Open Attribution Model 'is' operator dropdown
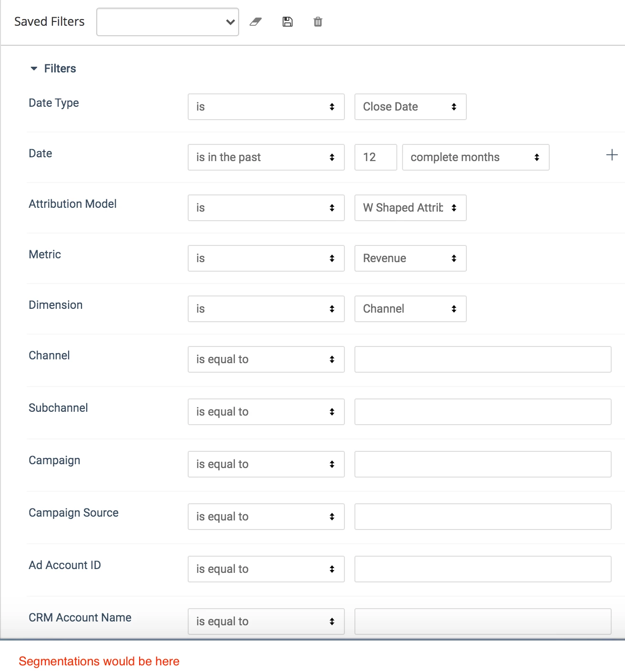 [266, 208]
